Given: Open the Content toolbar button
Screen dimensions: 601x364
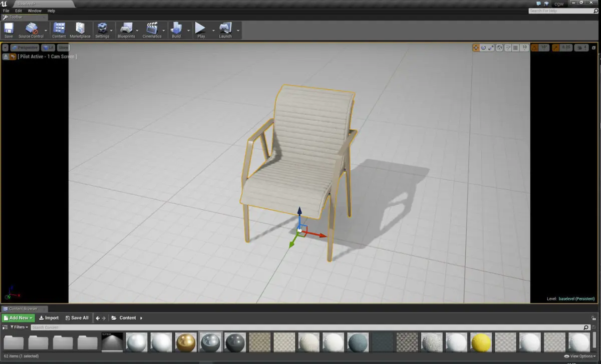Looking at the screenshot, I should [59, 30].
